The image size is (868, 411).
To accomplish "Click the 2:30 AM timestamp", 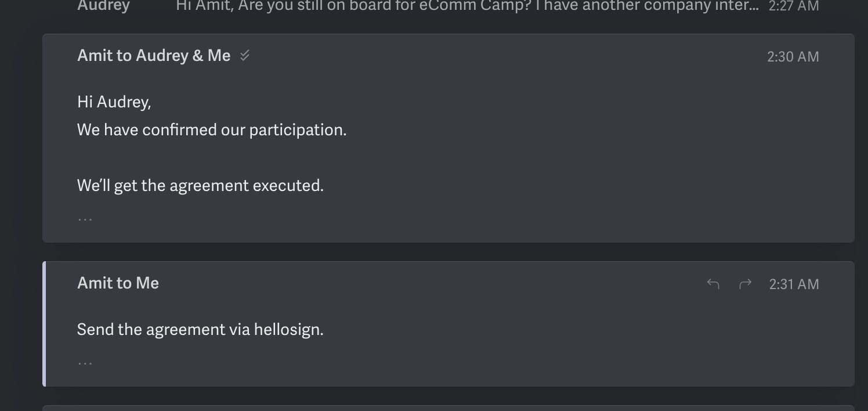I will point(793,57).
